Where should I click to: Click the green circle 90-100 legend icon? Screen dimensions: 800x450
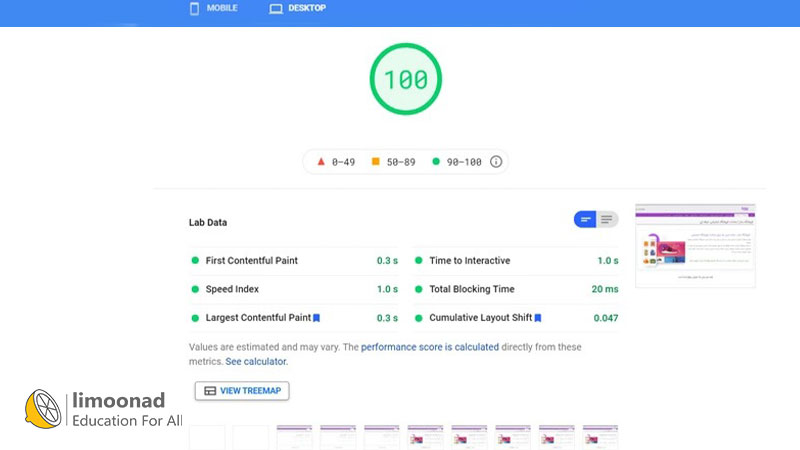pos(436,162)
